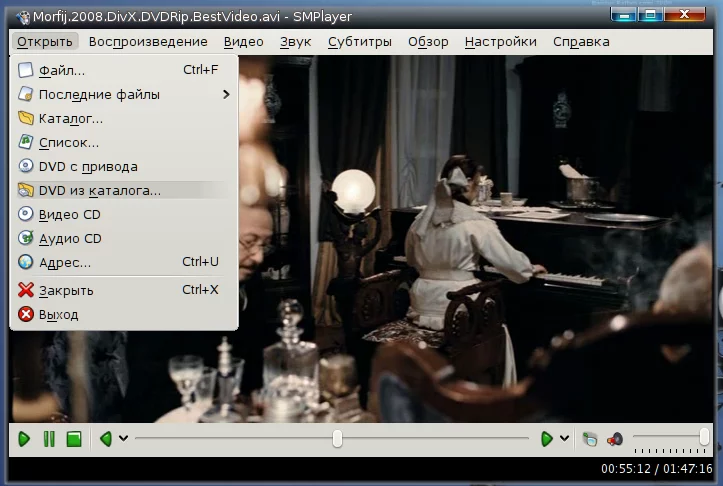
Task: Open the Обзор menu
Action: pos(428,41)
